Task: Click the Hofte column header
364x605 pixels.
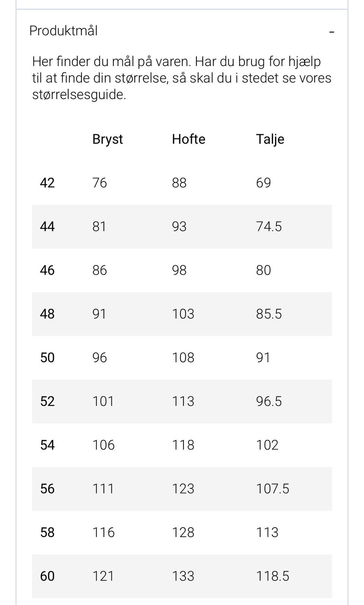Action: (x=188, y=139)
